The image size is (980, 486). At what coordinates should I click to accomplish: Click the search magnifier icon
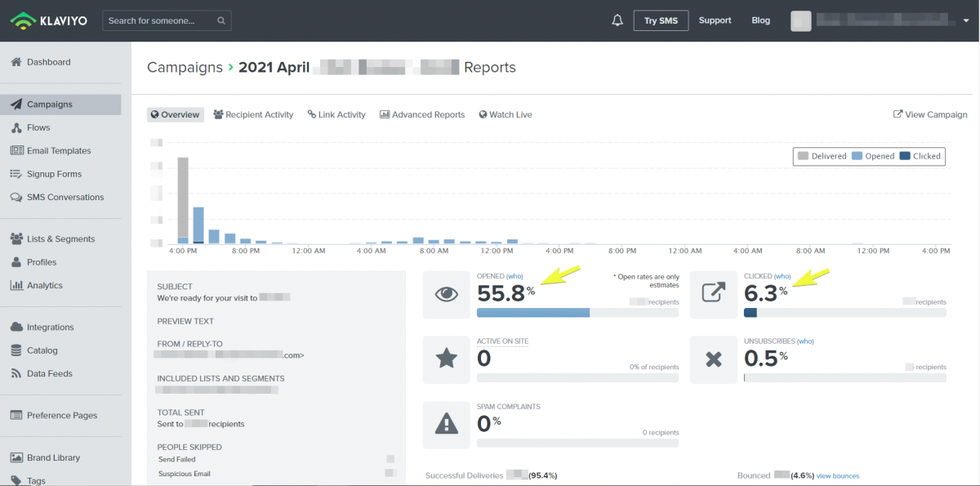(221, 20)
